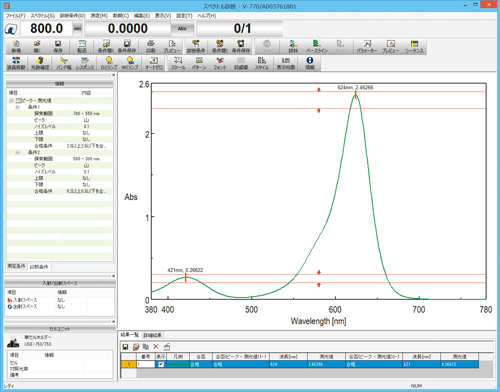
Task: Click the Parameters (パラメーター) toolbar icon
Action: (367, 46)
